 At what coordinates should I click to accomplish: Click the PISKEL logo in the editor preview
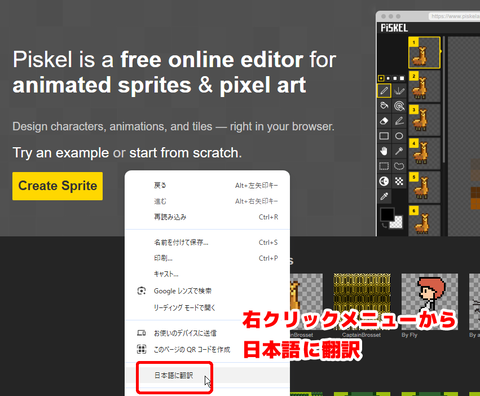pyautogui.click(x=394, y=28)
